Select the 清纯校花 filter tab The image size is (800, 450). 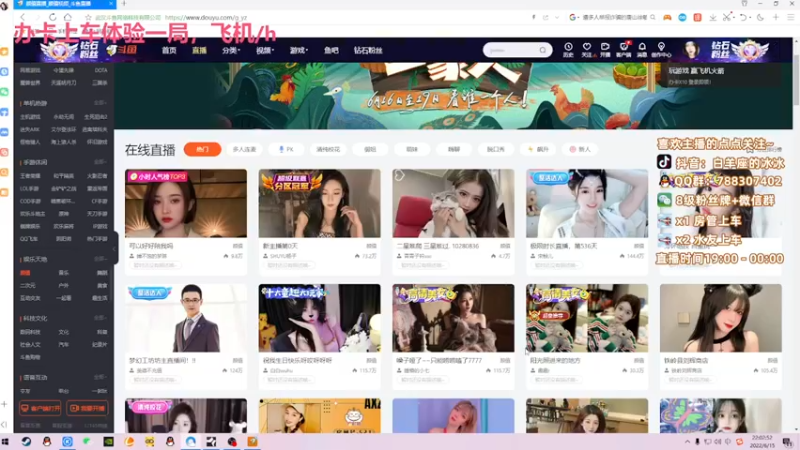coord(328,149)
